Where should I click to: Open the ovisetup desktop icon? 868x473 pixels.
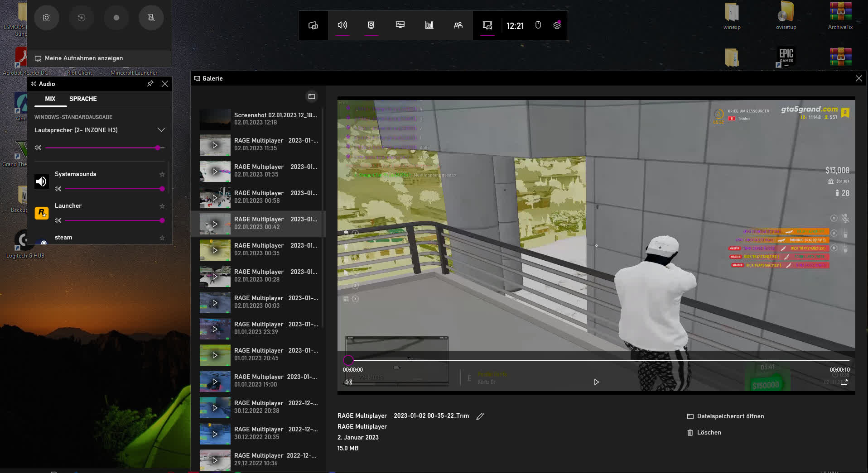(786, 16)
